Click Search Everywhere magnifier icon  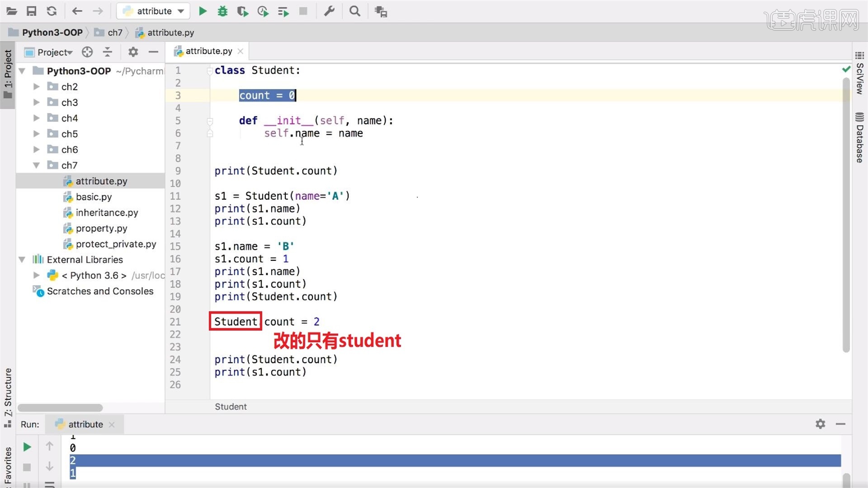pos(355,11)
